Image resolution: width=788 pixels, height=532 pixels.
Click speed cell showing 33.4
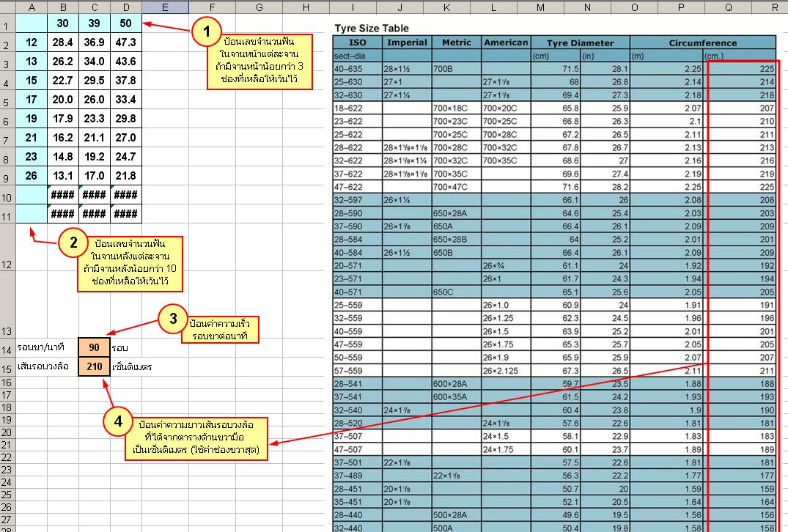click(x=125, y=100)
